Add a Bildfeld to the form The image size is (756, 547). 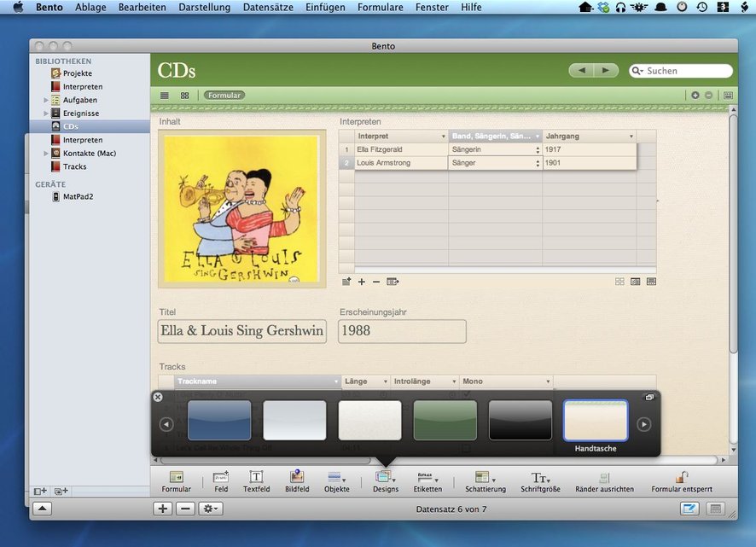(x=296, y=481)
